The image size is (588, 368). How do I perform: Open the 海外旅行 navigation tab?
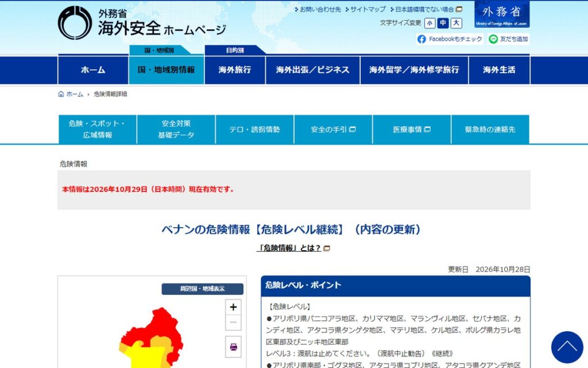pos(235,70)
